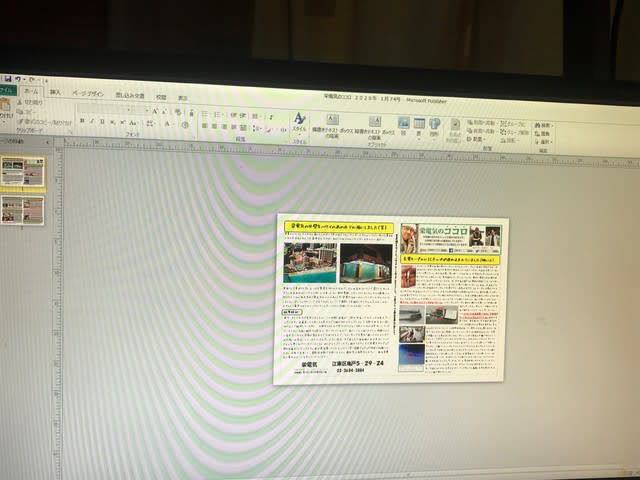Open the Shapes 図形 gallery
The height and width of the screenshot is (480, 640).
[x=434, y=128]
